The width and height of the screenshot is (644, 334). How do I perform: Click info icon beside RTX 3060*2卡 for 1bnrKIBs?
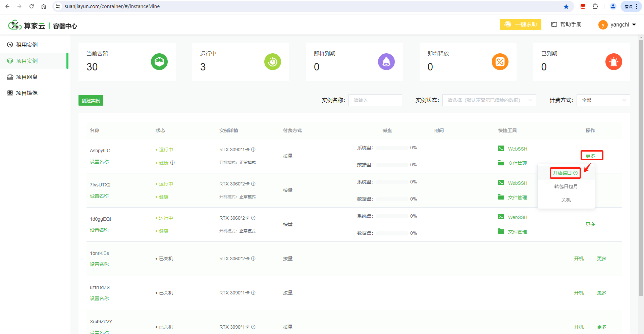pos(253,259)
